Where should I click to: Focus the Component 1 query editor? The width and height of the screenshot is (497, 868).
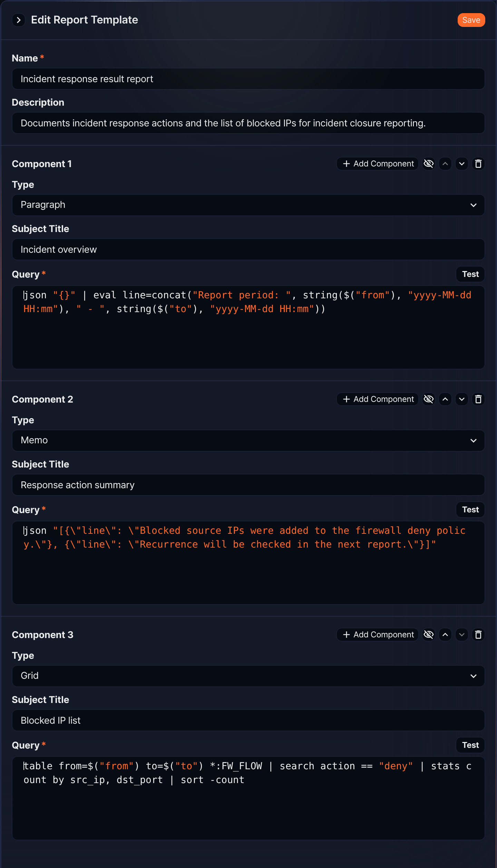point(248,327)
